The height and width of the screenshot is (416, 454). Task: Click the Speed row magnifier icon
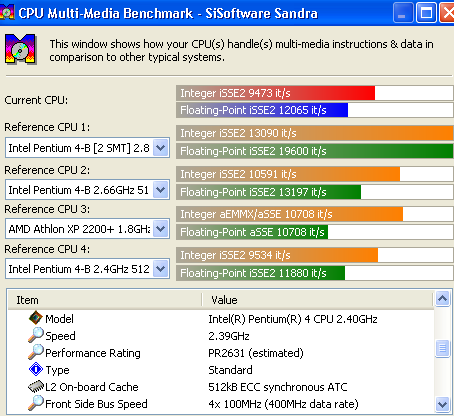click(36, 335)
